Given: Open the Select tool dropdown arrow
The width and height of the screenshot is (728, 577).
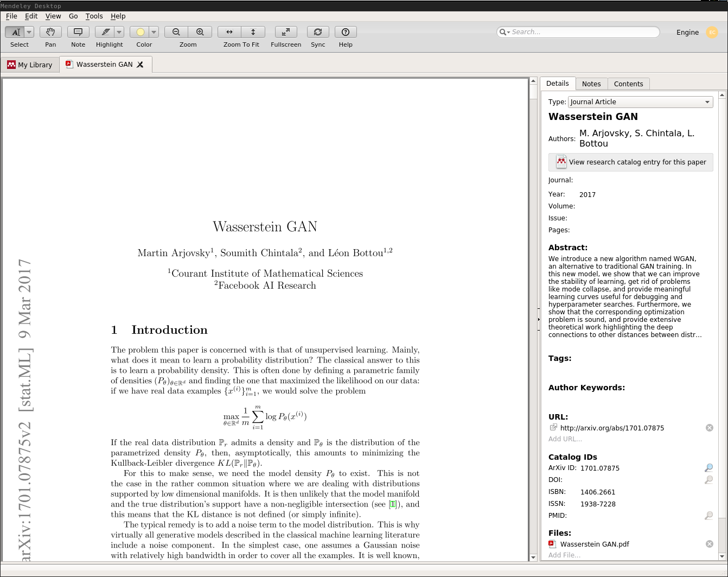Looking at the screenshot, I should (29, 32).
